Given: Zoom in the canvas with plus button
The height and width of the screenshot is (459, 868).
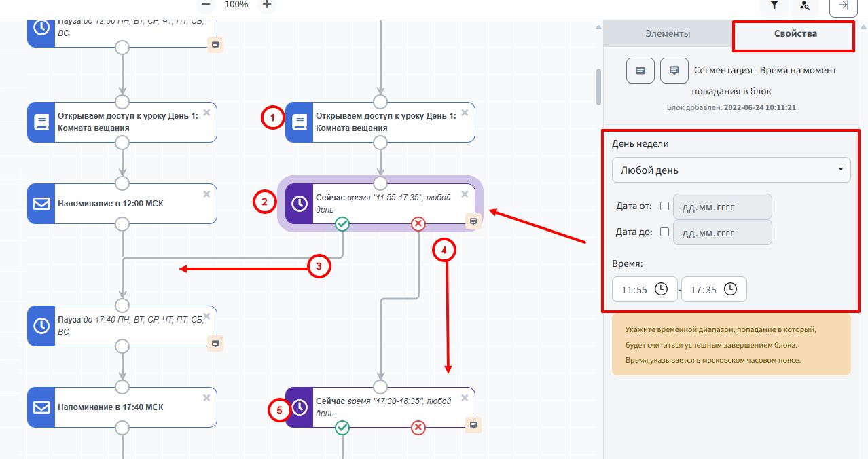Looking at the screenshot, I should tap(267, 5).
